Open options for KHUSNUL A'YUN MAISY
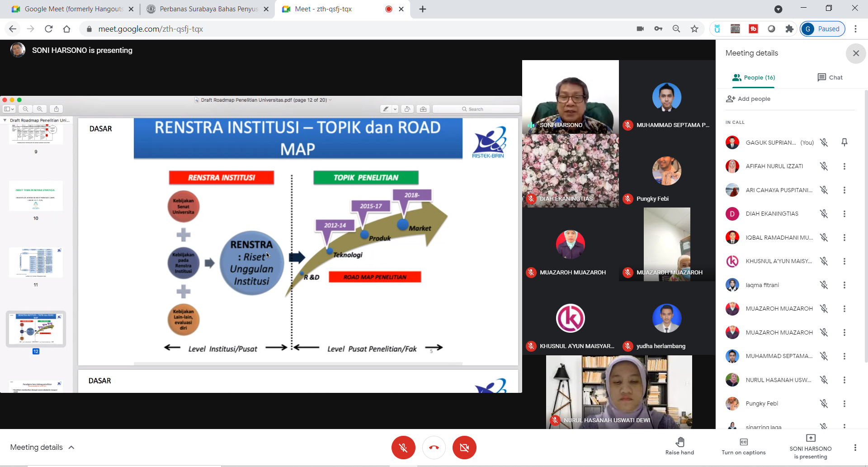Viewport: 868px width, 467px height. point(844,261)
